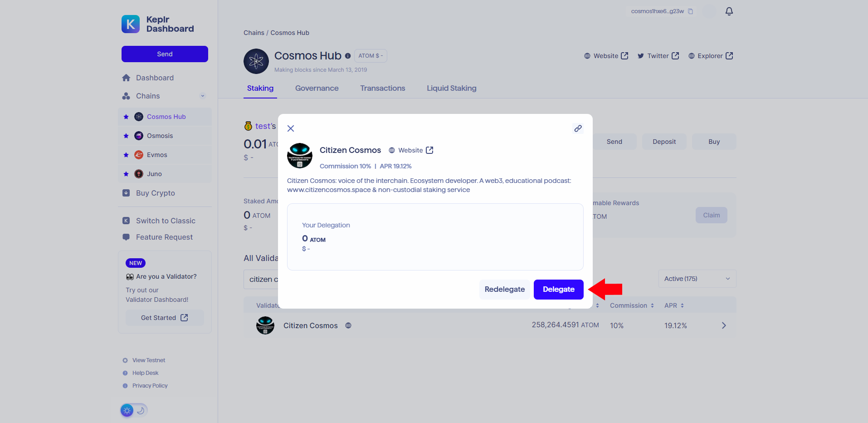
Task: Click the Cosmos Hub info icon
Action: [x=348, y=56]
